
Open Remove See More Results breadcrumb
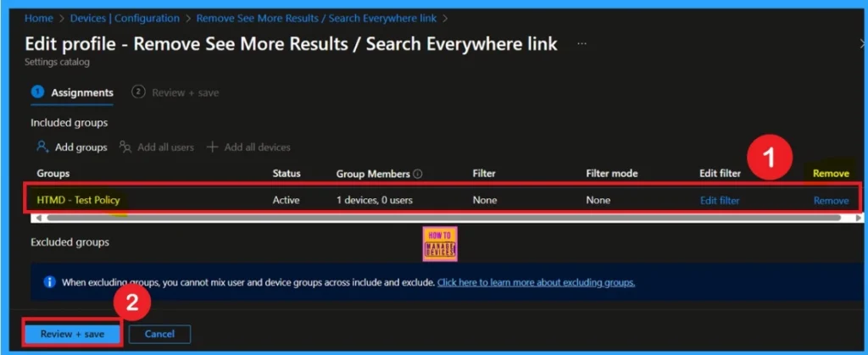click(317, 19)
